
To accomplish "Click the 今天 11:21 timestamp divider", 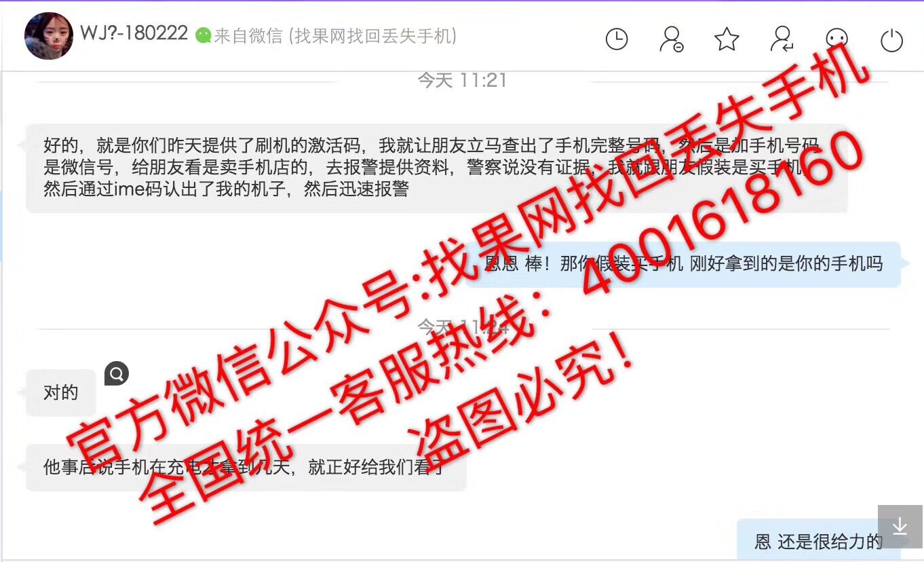I will [x=462, y=80].
